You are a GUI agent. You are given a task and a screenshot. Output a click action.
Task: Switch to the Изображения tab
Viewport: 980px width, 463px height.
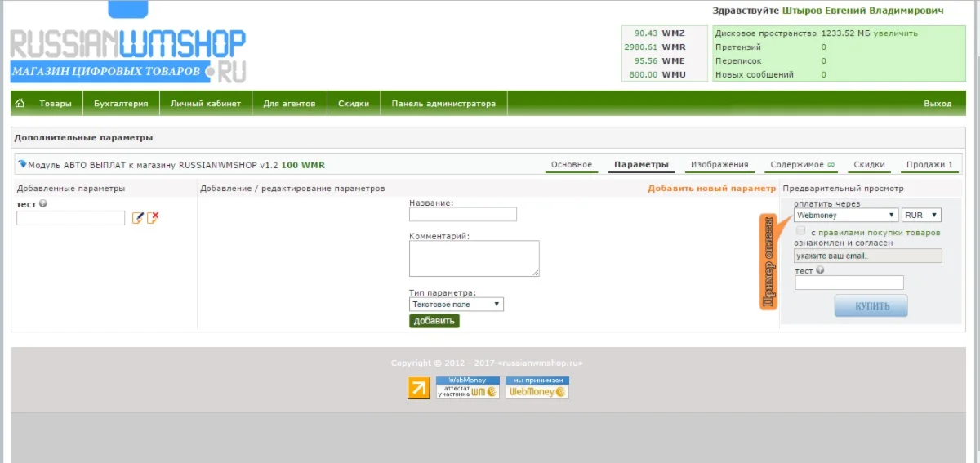click(x=719, y=165)
